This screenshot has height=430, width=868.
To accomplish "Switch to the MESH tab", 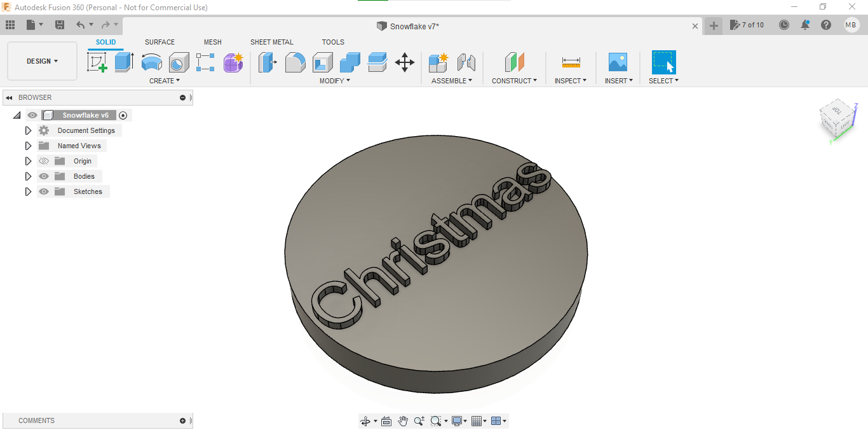I will point(213,42).
